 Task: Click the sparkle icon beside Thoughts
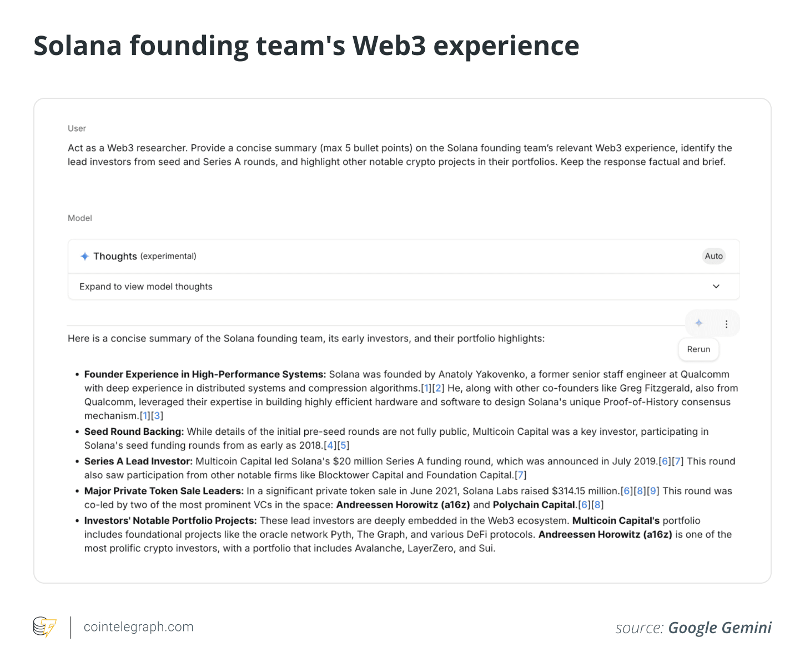84,256
